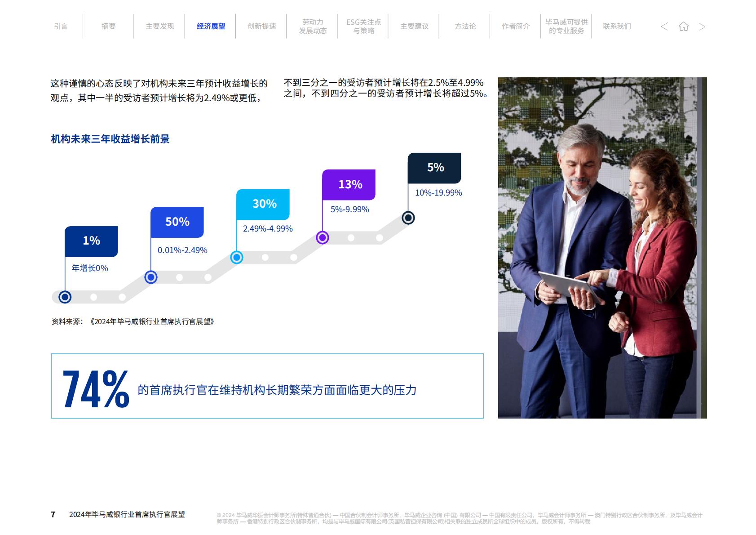Click footer title 2024年毕马威银行业首席执行官展望
The width and height of the screenshot is (756, 535).
(127, 515)
